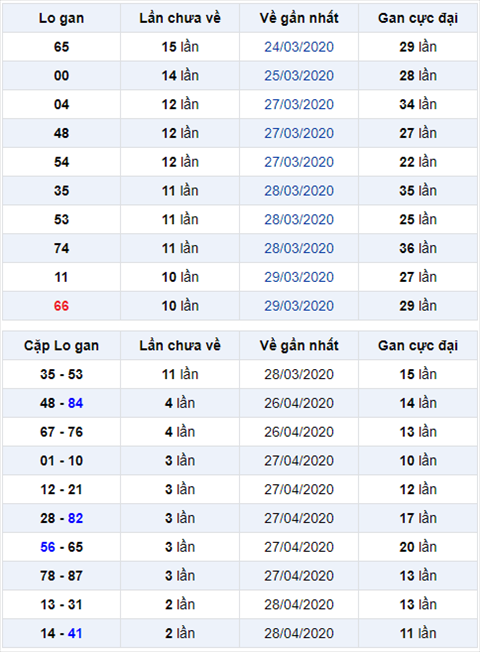Select the pair 78 - 87
The height and width of the screenshot is (652, 480).
point(61,576)
